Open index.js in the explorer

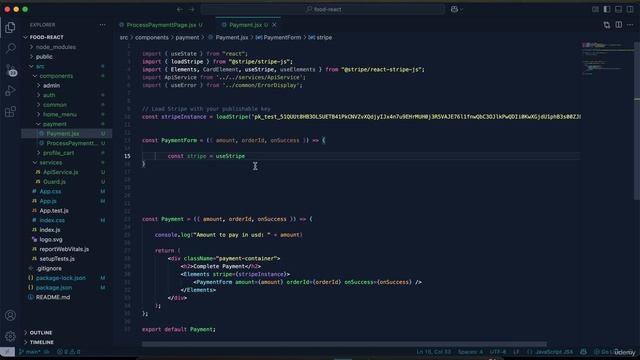click(x=50, y=230)
